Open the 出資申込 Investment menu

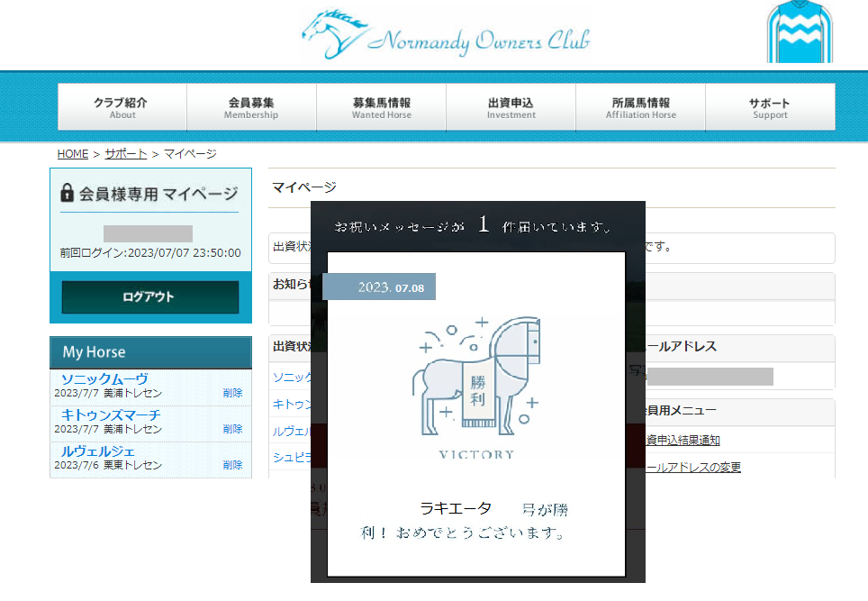point(511,107)
